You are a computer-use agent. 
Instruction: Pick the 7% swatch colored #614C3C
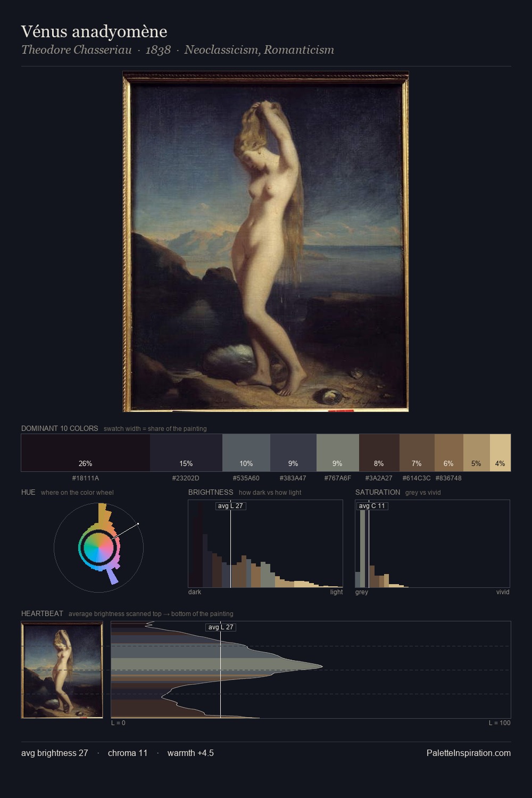click(x=417, y=453)
